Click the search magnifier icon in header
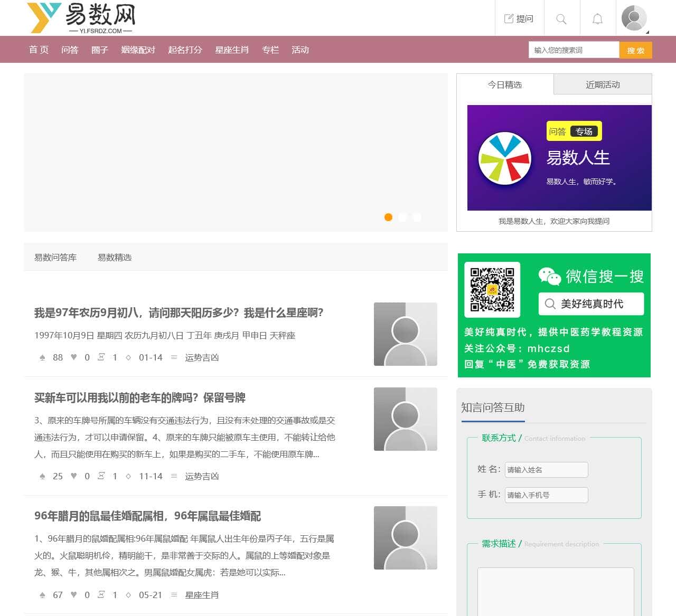676x616 pixels. (x=561, y=19)
